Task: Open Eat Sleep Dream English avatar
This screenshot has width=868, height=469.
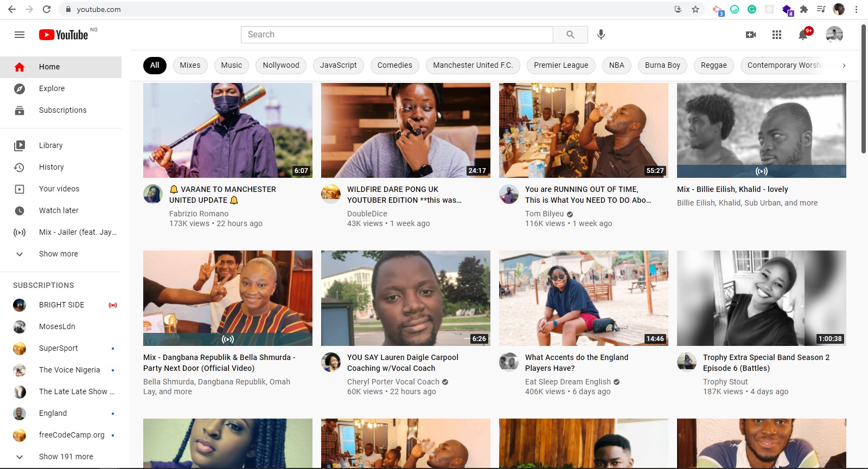Action: click(509, 362)
